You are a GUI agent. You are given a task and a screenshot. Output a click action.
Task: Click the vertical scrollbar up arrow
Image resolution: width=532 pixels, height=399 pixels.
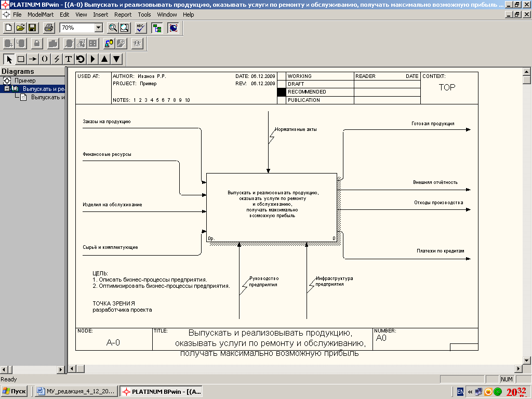[x=526, y=72]
